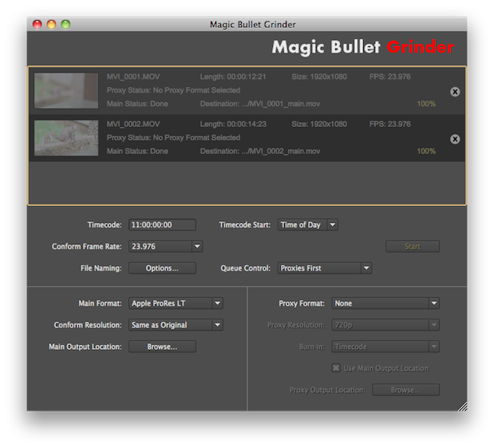
Task: Browse for Proxy Output Location
Action: 405,390
